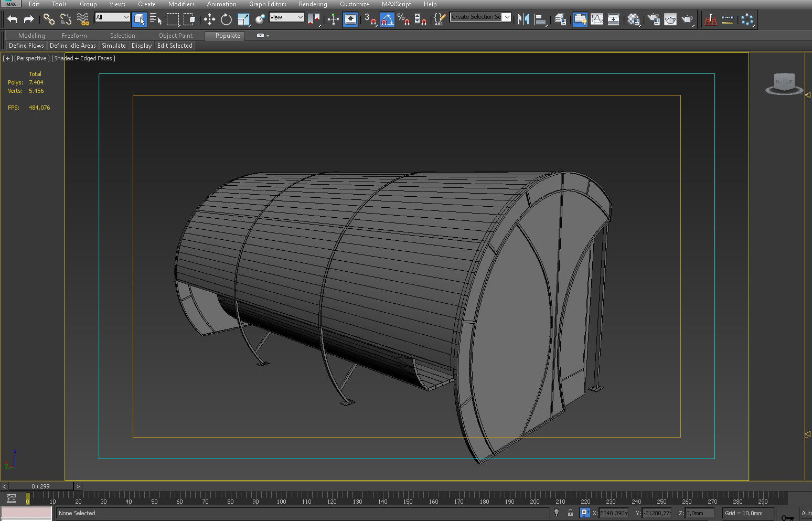Image resolution: width=812 pixels, height=521 pixels.
Task: Click the Select and Manipulate icon
Action: (333, 19)
